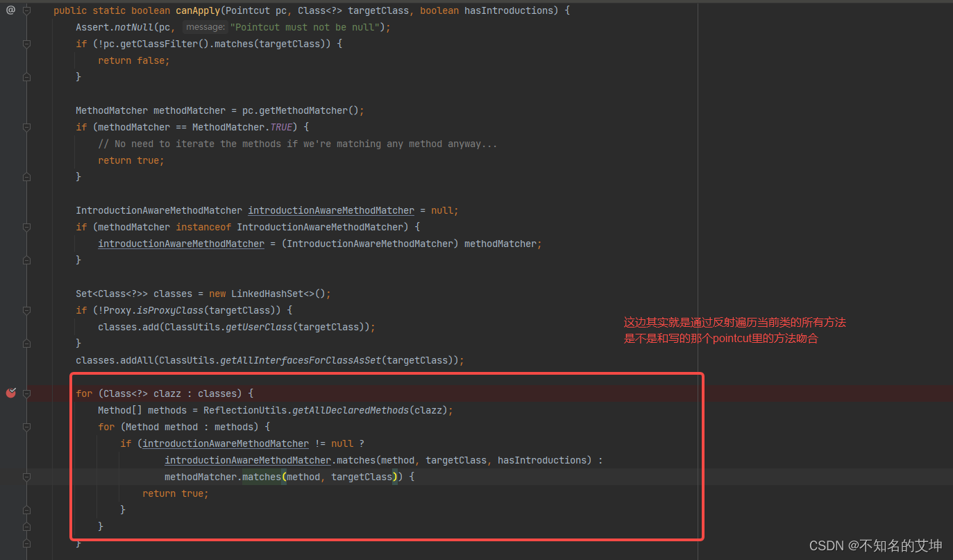Click 'Assert' in the notNull call line

tap(92, 27)
